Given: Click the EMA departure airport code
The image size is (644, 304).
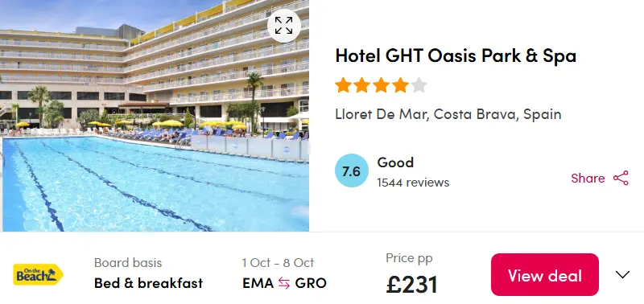Looking at the screenshot, I should point(258,283).
